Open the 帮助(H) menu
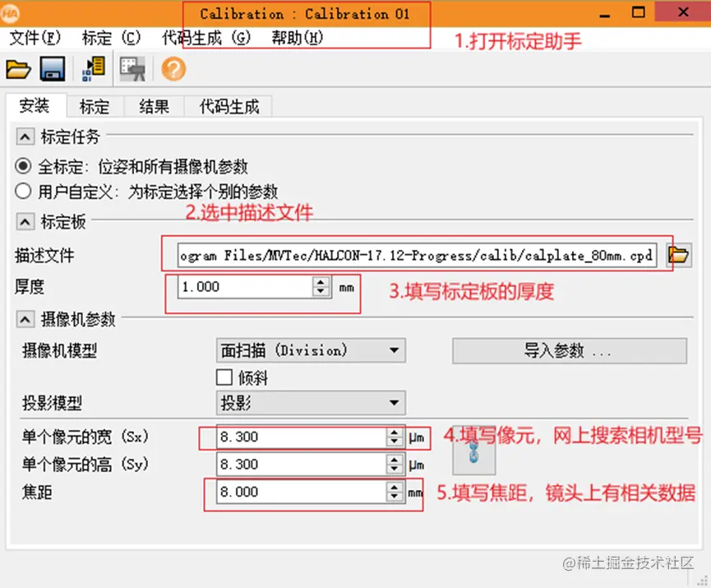The image size is (711, 588). click(x=298, y=38)
